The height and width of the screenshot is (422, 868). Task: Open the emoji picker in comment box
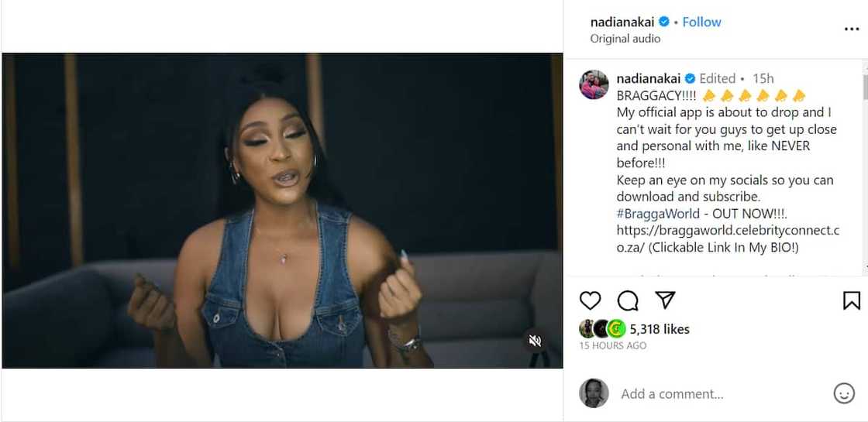click(x=844, y=393)
